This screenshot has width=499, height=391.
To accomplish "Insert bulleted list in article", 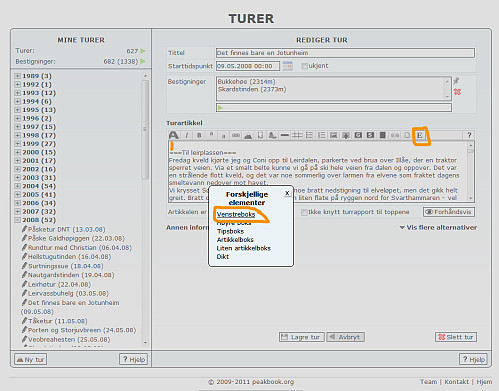I will click(x=309, y=135).
